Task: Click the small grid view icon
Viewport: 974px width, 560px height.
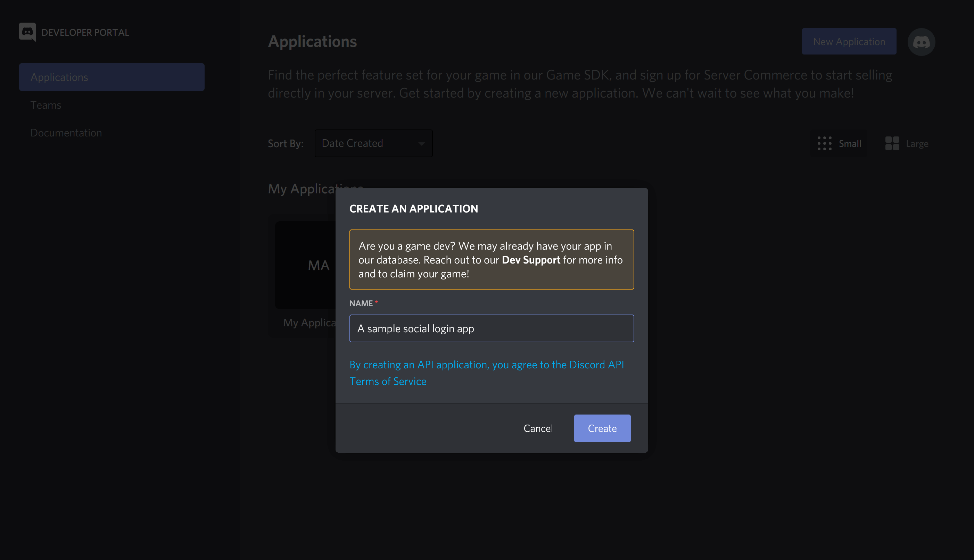Action: tap(825, 143)
